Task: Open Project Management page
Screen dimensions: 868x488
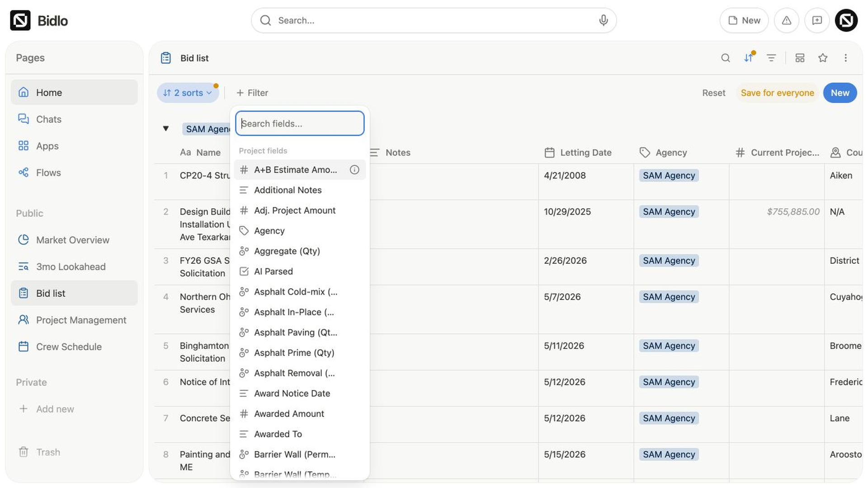Action: click(x=74, y=319)
